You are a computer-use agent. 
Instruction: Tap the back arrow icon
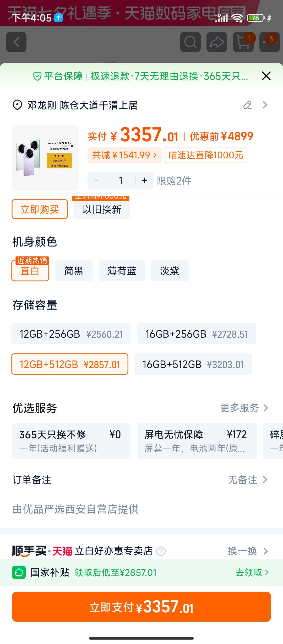[x=16, y=42]
